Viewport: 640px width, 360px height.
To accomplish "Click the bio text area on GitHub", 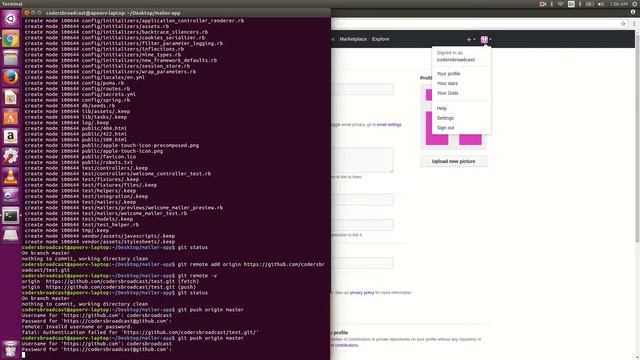I will coord(362,160).
